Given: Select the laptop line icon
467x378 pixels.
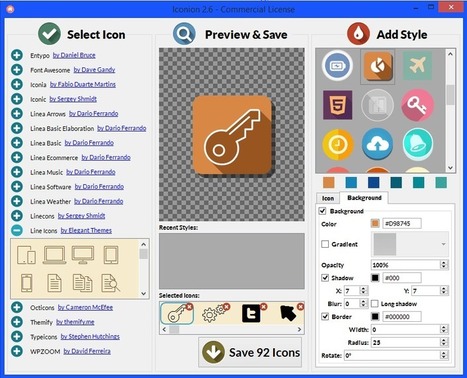Looking at the screenshot, I should click(x=54, y=255).
